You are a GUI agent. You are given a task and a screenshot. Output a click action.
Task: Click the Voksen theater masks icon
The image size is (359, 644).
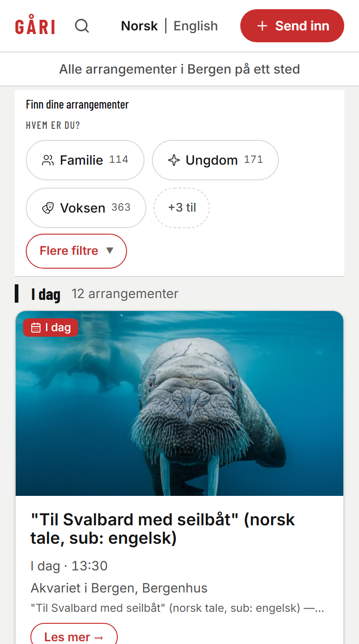tap(48, 208)
